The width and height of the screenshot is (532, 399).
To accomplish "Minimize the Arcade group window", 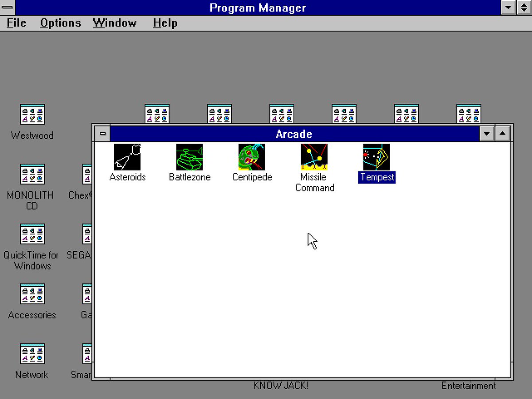I will tap(487, 134).
